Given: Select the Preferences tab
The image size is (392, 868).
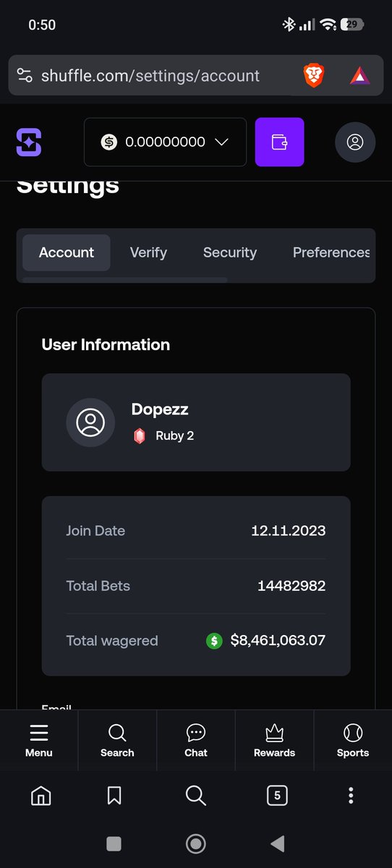Looking at the screenshot, I should click(x=331, y=252).
